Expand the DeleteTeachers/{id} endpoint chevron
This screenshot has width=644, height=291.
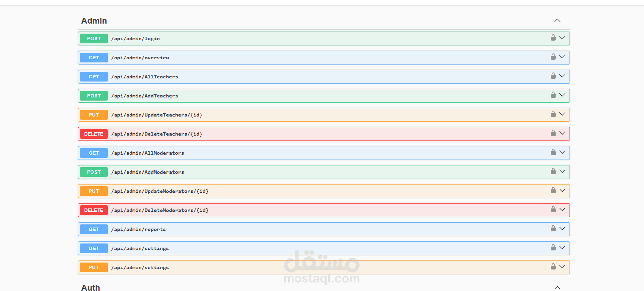pos(562,133)
